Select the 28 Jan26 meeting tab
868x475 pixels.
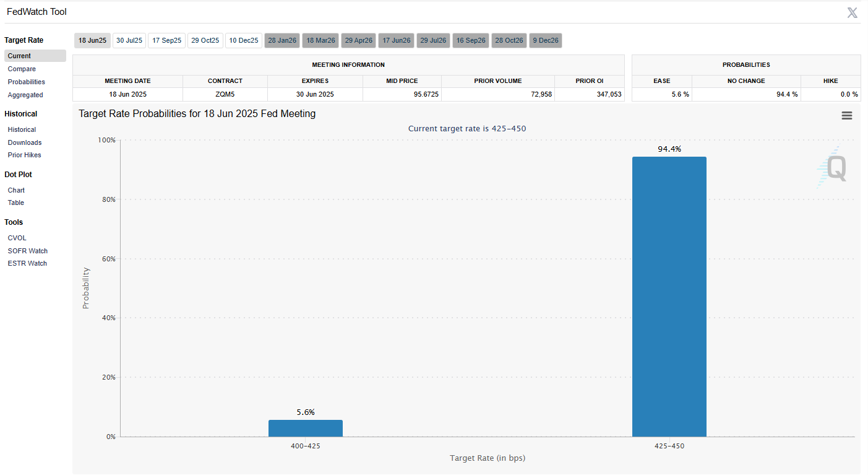tap(282, 41)
